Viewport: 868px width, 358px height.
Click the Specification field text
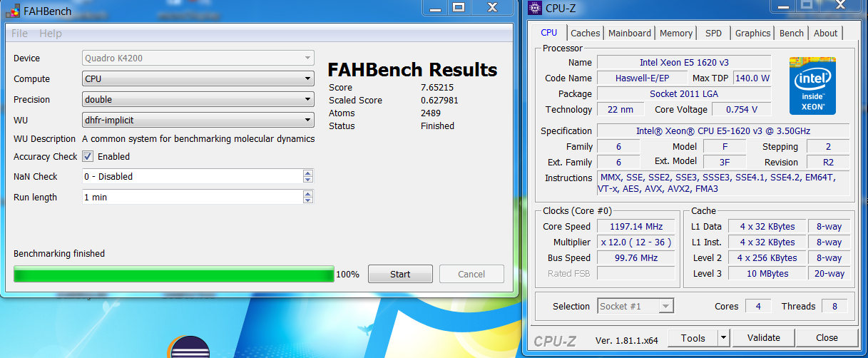[x=723, y=131]
